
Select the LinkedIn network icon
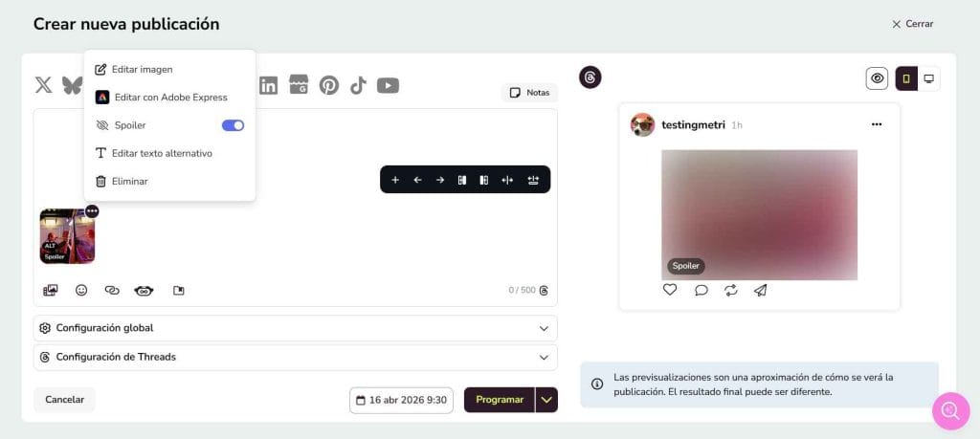268,85
